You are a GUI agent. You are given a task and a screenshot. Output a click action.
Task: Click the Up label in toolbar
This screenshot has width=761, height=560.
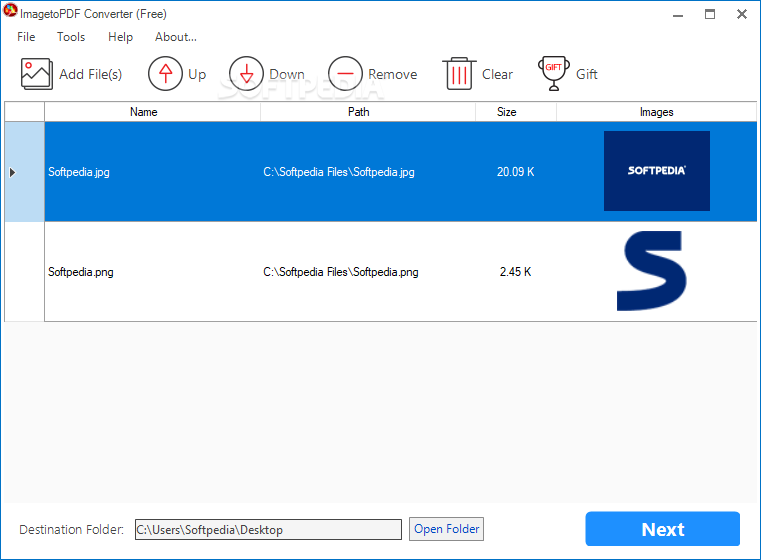197,74
